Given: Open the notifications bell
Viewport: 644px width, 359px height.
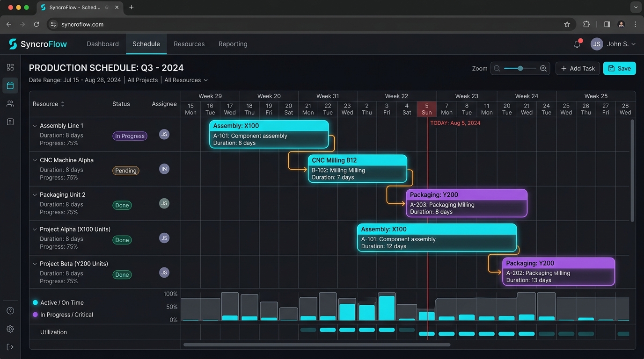Looking at the screenshot, I should click(577, 44).
